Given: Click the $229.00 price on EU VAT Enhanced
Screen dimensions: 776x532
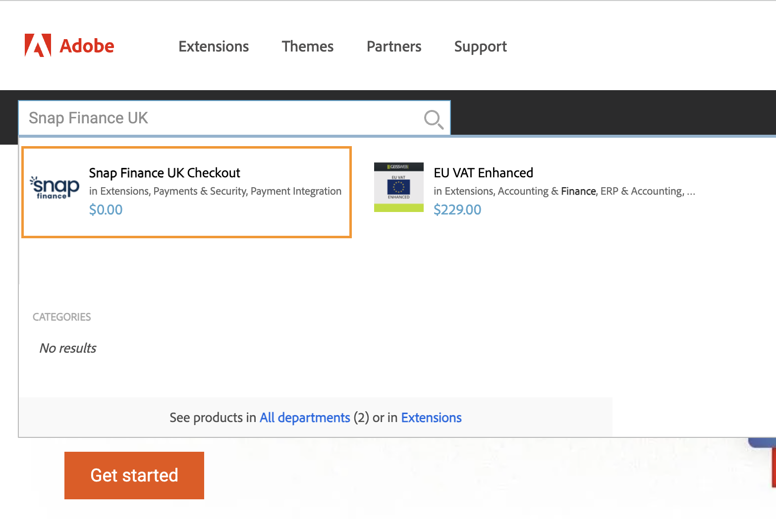Looking at the screenshot, I should [x=457, y=210].
